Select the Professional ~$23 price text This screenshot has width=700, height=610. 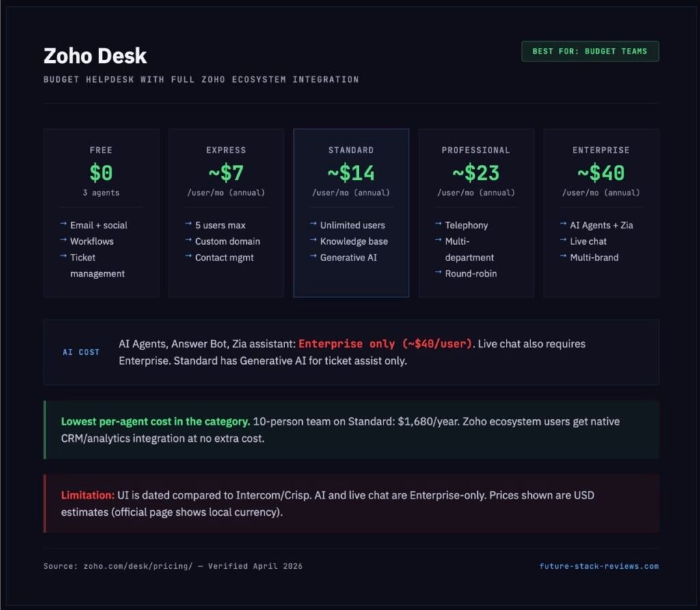click(476, 173)
